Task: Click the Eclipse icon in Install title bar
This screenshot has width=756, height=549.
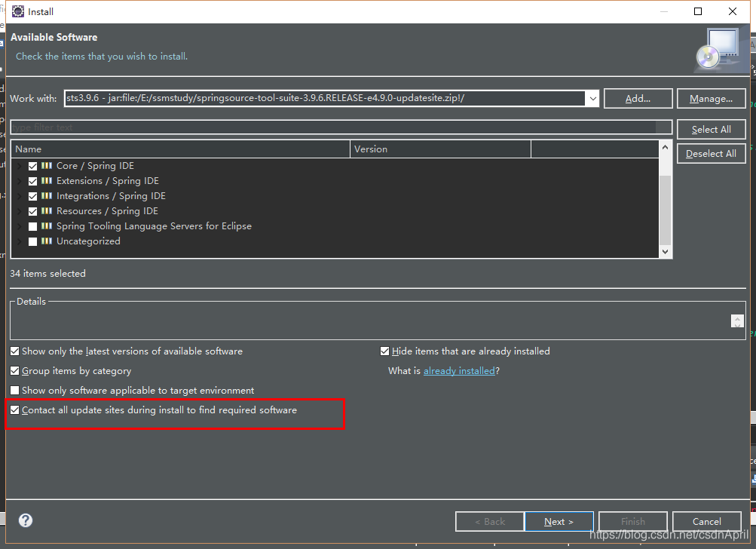Action: coord(18,11)
